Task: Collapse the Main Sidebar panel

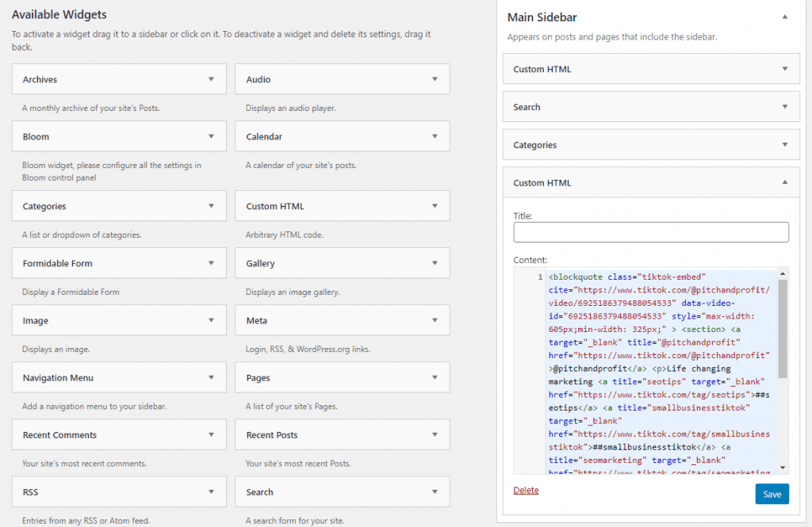Action: tap(784, 17)
